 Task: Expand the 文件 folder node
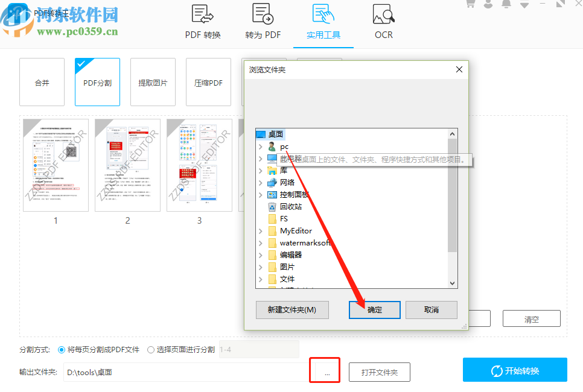pos(261,279)
